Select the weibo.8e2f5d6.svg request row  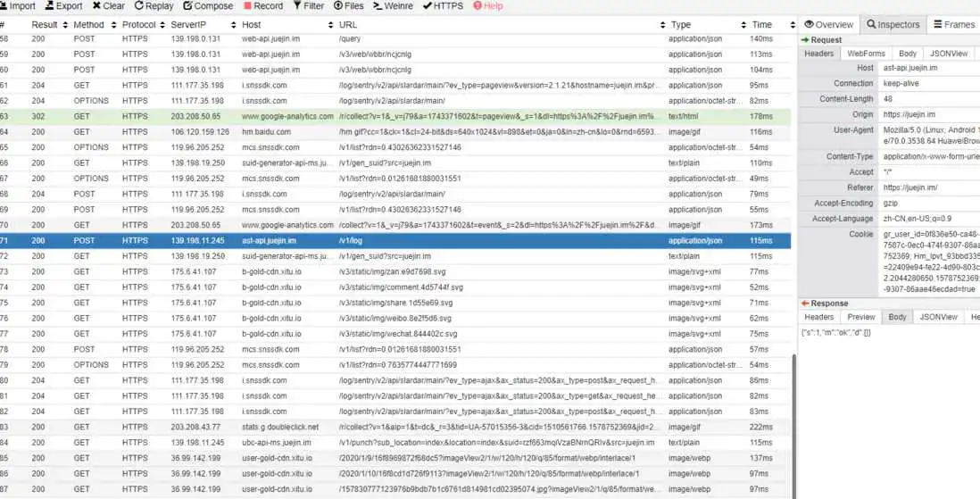395,319
